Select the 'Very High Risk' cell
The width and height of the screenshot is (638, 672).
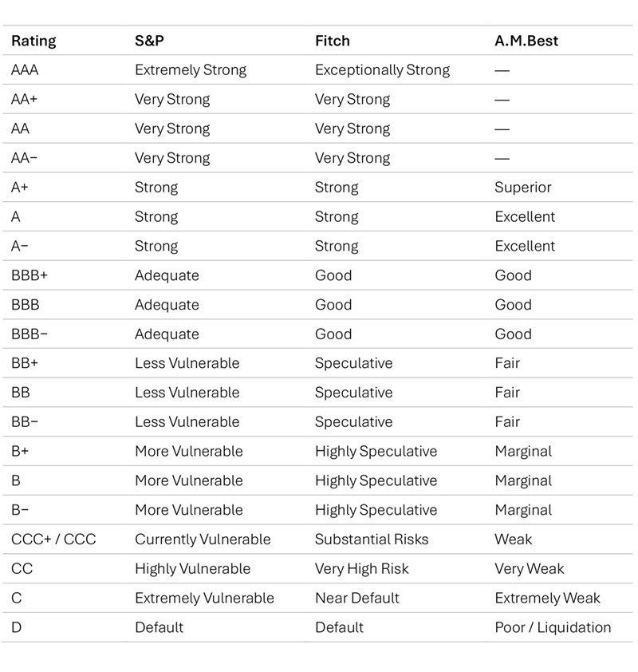coord(361,569)
